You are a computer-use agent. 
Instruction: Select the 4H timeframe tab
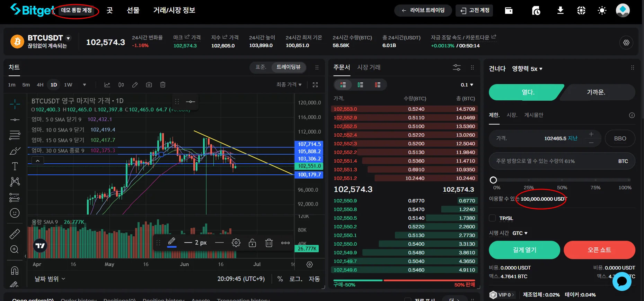[40, 85]
